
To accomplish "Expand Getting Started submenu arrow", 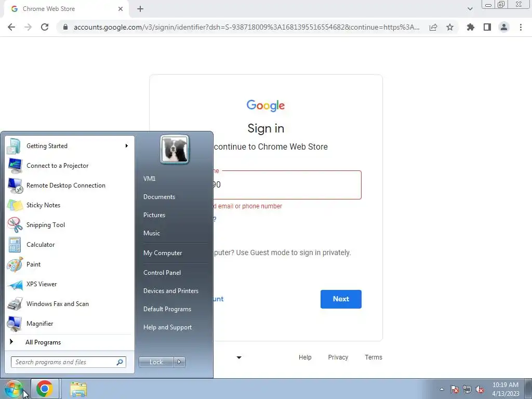I will tap(127, 146).
